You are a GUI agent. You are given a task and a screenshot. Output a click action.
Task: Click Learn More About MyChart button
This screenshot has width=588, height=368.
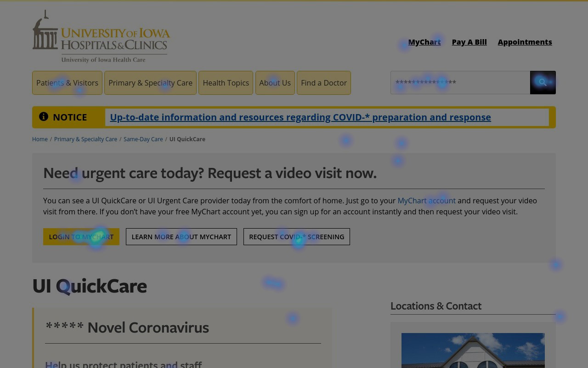[x=181, y=236]
